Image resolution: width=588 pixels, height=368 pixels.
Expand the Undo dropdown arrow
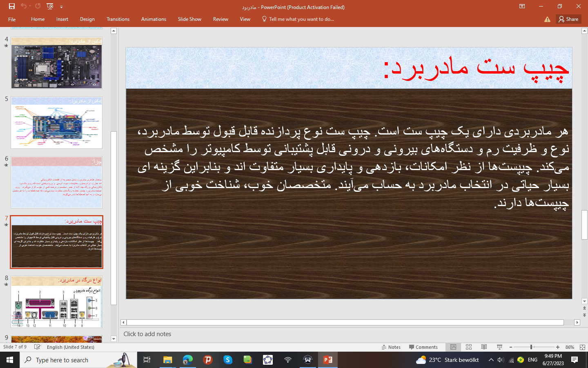click(x=29, y=6)
